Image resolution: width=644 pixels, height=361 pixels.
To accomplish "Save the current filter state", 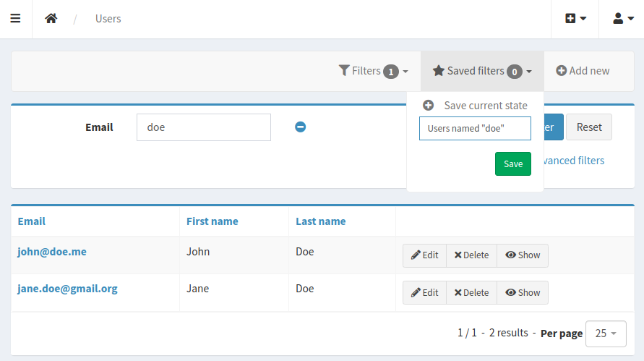I will [512, 163].
